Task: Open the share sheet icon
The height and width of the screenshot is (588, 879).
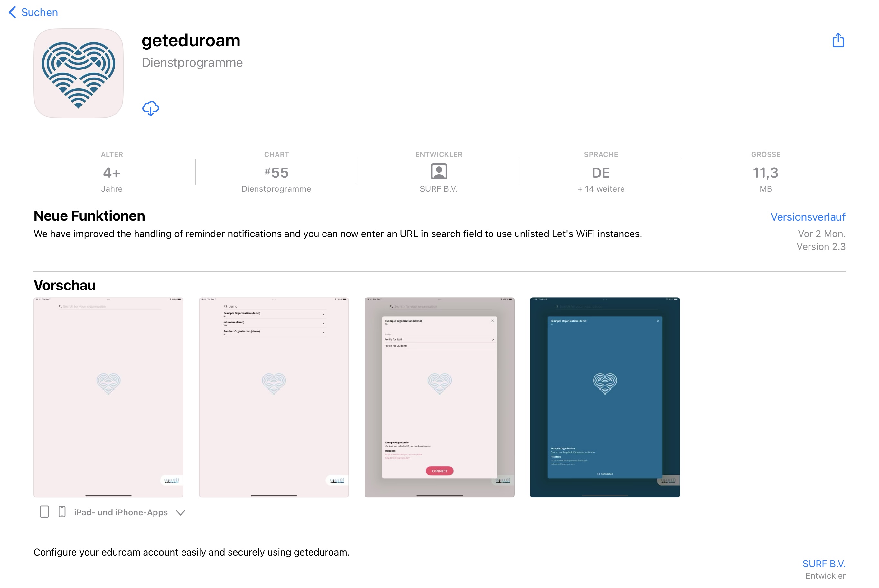Action: coord(838,40)
